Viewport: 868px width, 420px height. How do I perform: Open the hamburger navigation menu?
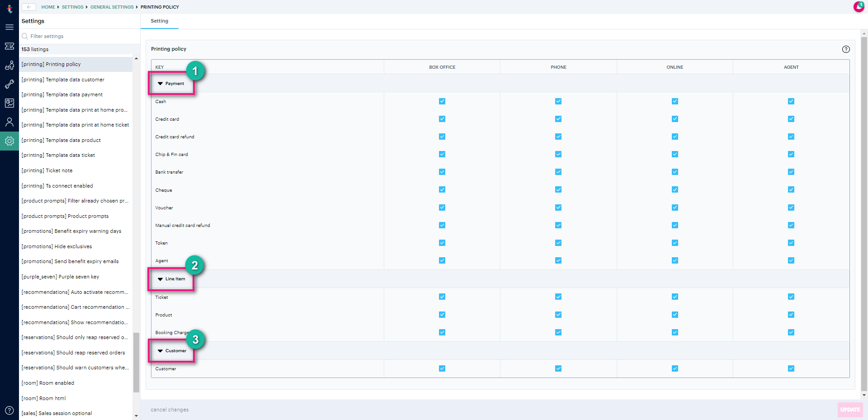coord(9,27)
